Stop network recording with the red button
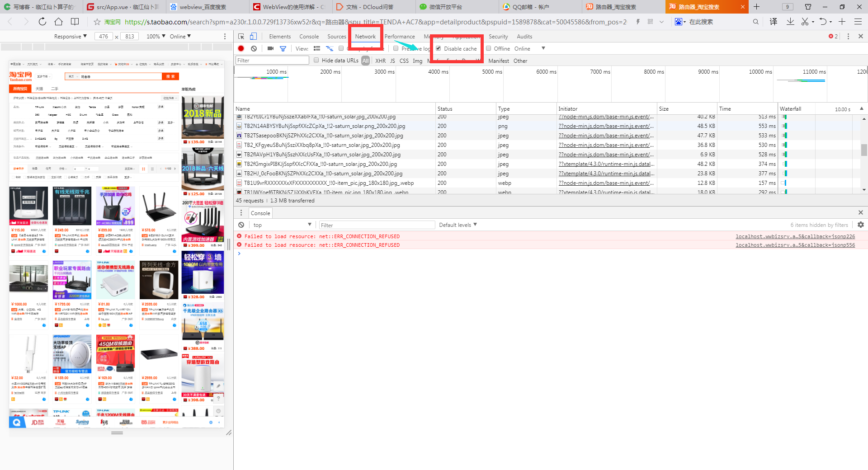The width and height of the screenshot is (868, 470). pyautogui.click(x=241, y=48)
